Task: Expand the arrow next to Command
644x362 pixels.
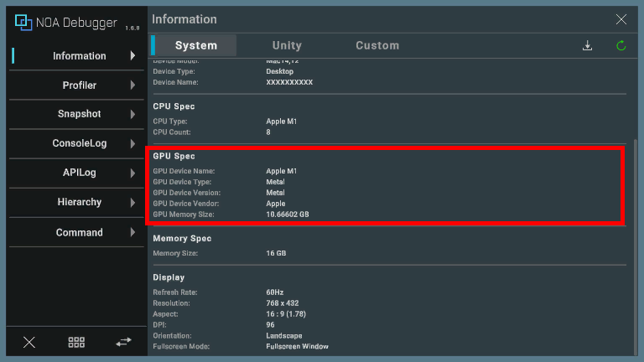Action: 132,232
